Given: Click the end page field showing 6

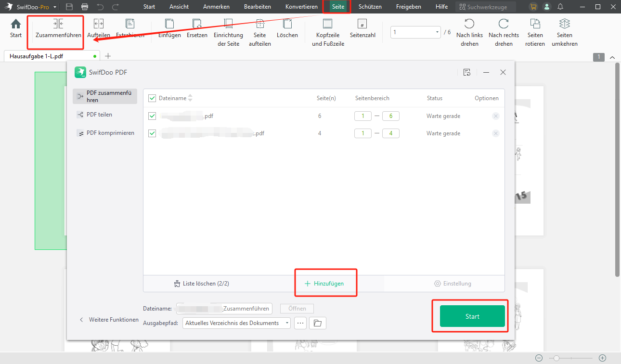Looking at the screenshot, I should [x=391, y=116].
